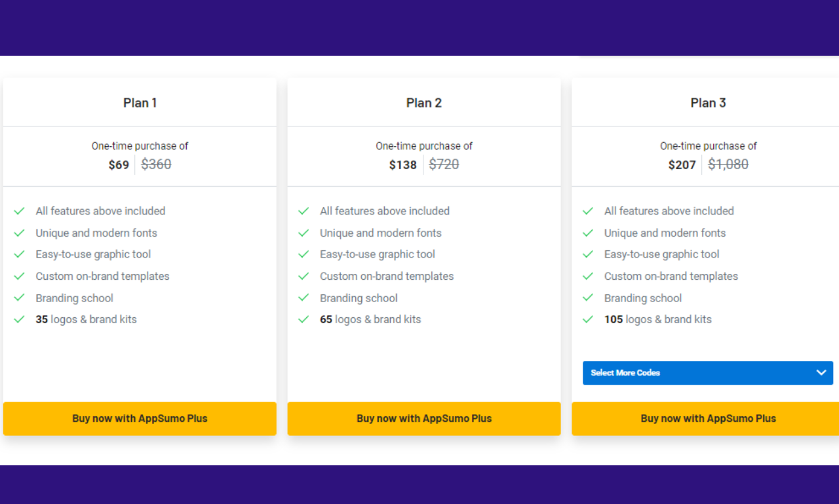Click checkmark next to Plan 2 'Branding school'

tap(303, 298)
